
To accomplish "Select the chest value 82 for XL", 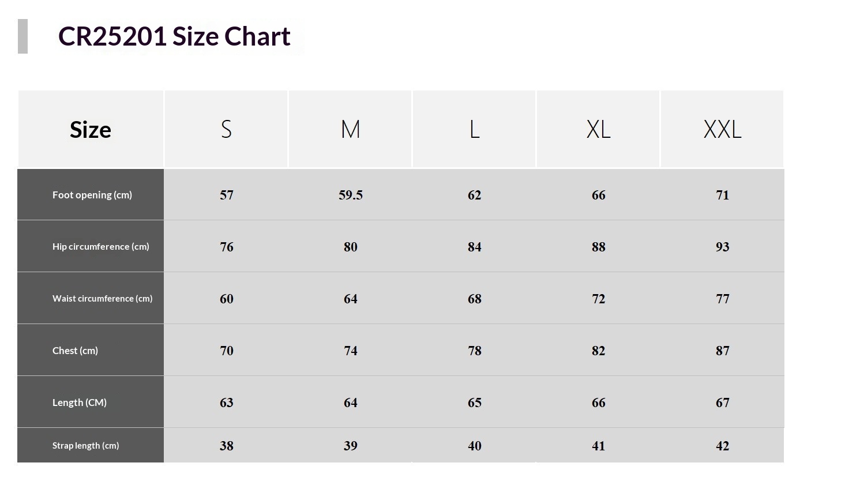I will [x=598, y=351].
